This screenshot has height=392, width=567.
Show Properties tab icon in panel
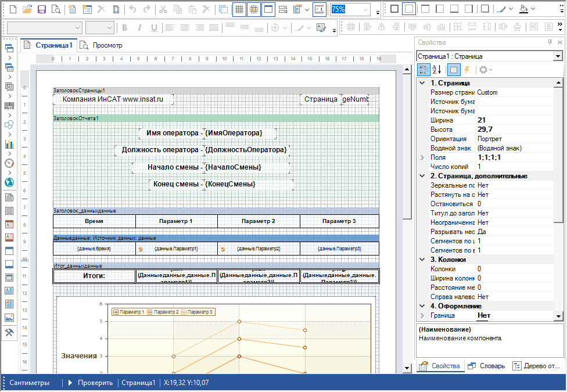click(454, 70)
